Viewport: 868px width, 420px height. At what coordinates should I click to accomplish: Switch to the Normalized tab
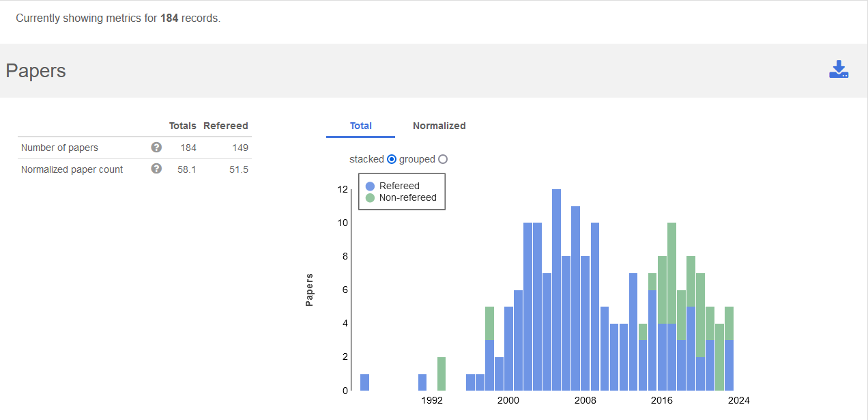(x=439, y=126)
